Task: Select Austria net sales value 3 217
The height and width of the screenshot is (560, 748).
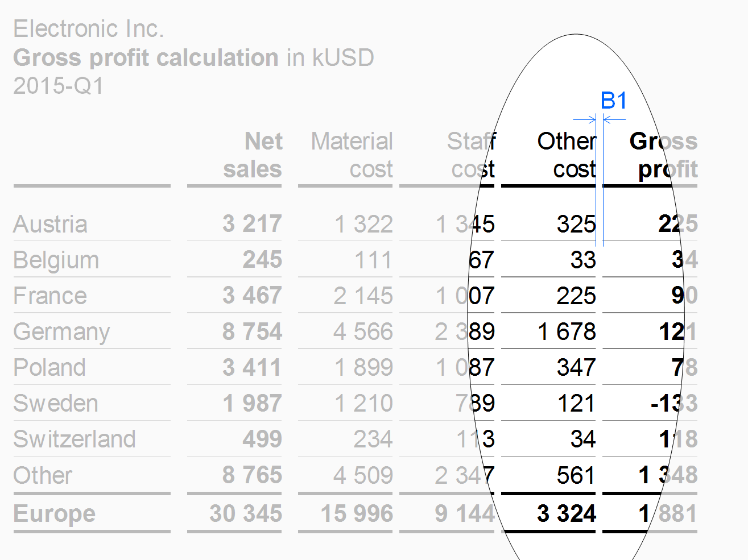Action: [x=252, y=223]
